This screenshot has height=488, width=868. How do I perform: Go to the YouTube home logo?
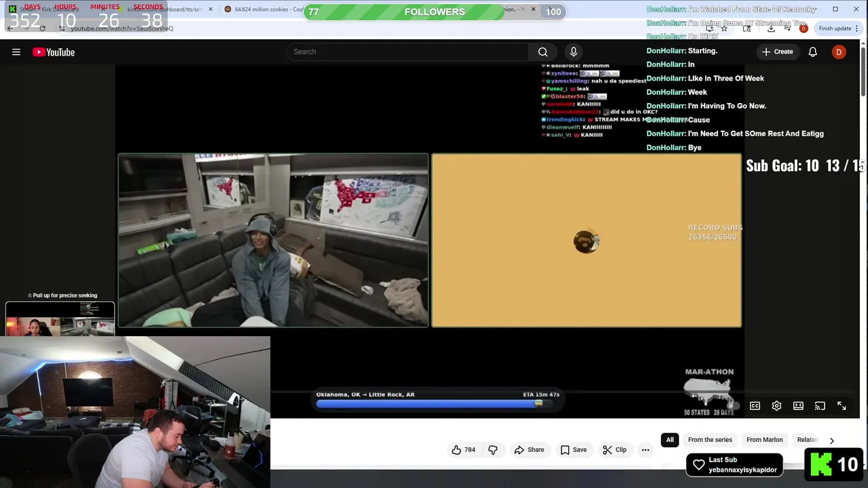[x=54, y=52]
